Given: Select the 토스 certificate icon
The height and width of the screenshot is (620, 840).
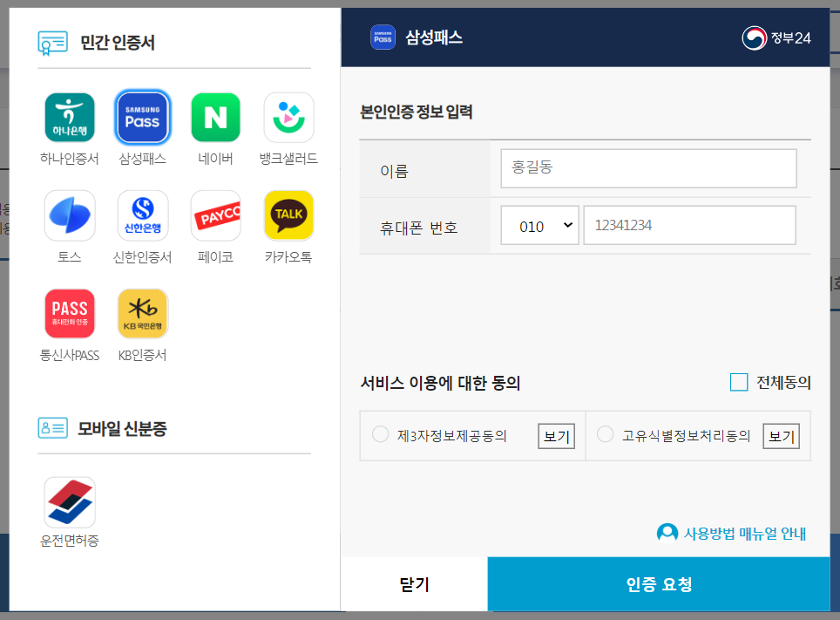Looking at the screenshot, I should click(x=70, y=215).
